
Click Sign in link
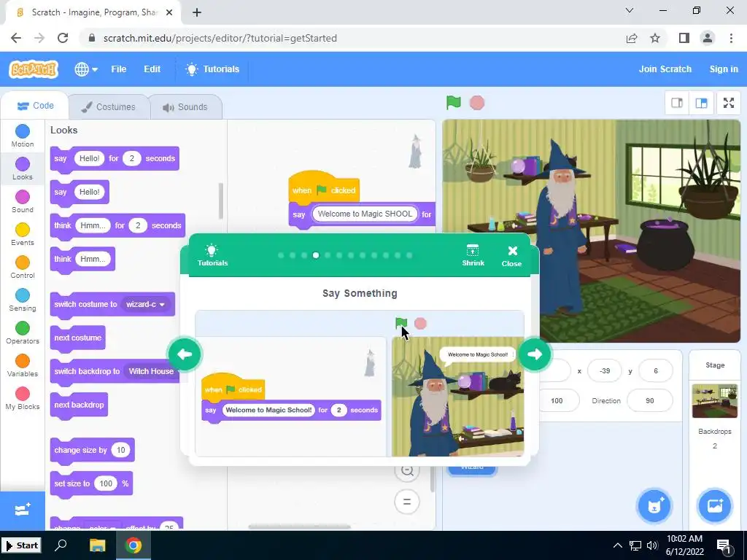723,69
